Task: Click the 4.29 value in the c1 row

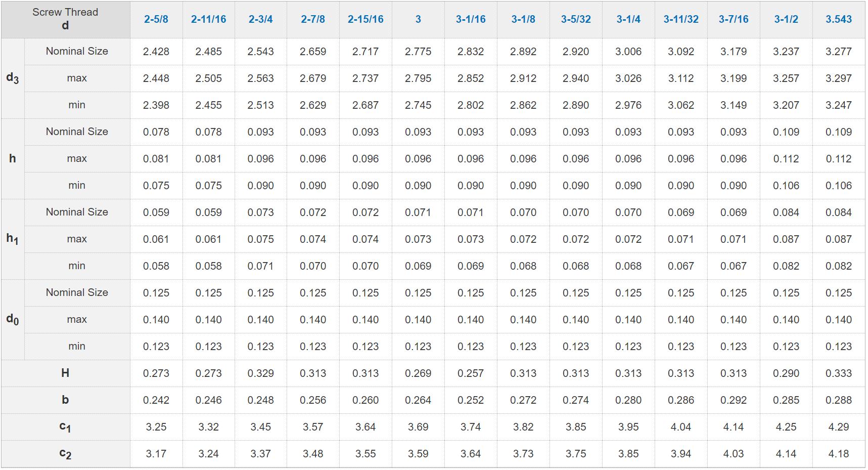Action: pyautogui.click(x=839, y=427)
